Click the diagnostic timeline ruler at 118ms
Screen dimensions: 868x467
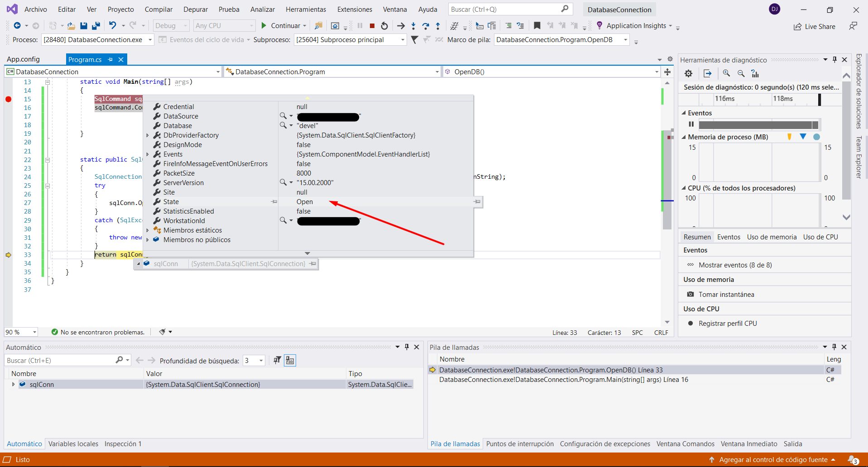tap(783, 99)
